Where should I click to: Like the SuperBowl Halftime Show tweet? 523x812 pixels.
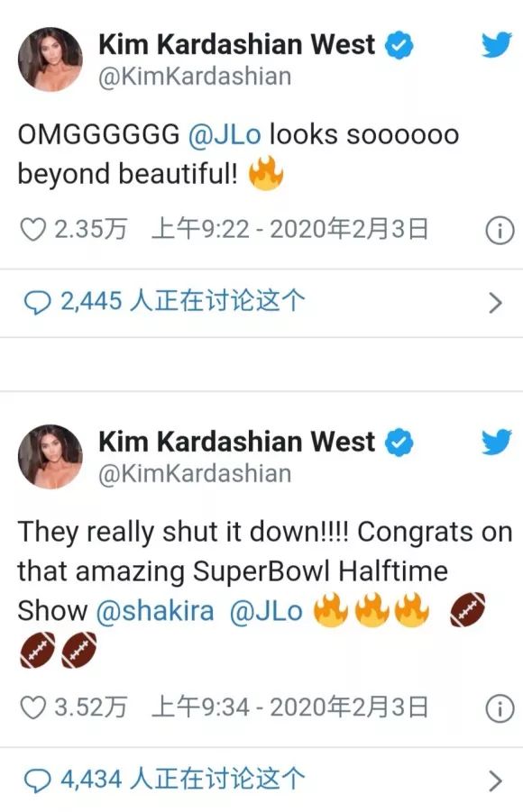point(32,707)
